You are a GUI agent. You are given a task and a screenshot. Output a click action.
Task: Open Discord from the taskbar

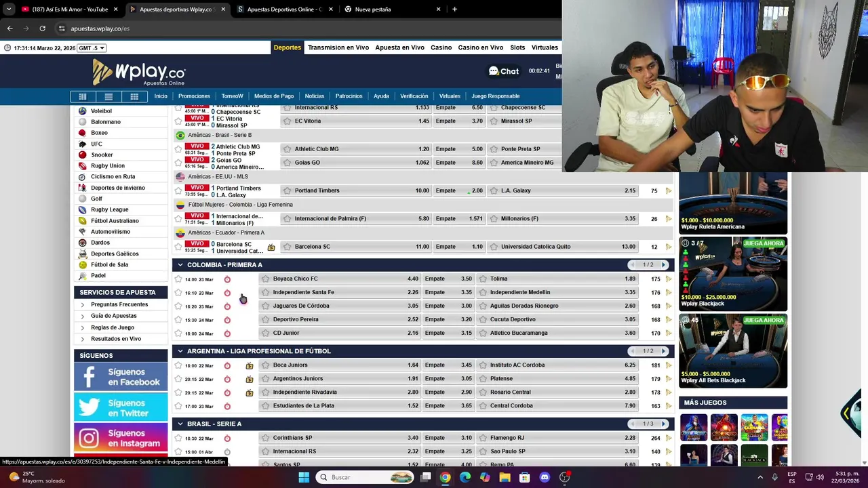545,477
